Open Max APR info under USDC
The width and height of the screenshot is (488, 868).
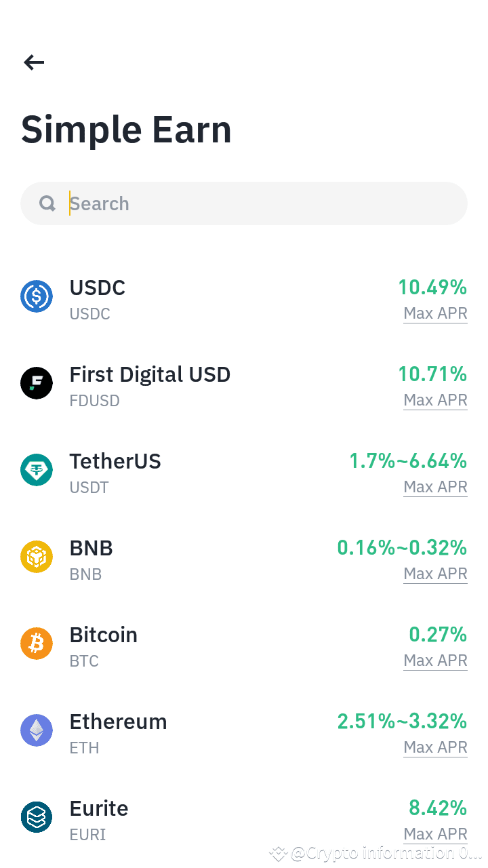(435, 313)
